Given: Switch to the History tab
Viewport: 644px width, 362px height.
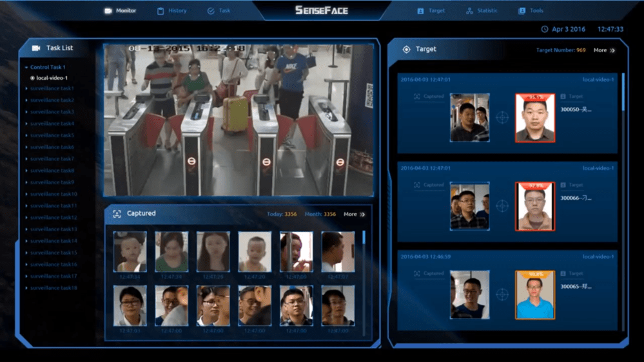Looking at the screenshot, I should (x=177, y=11).
